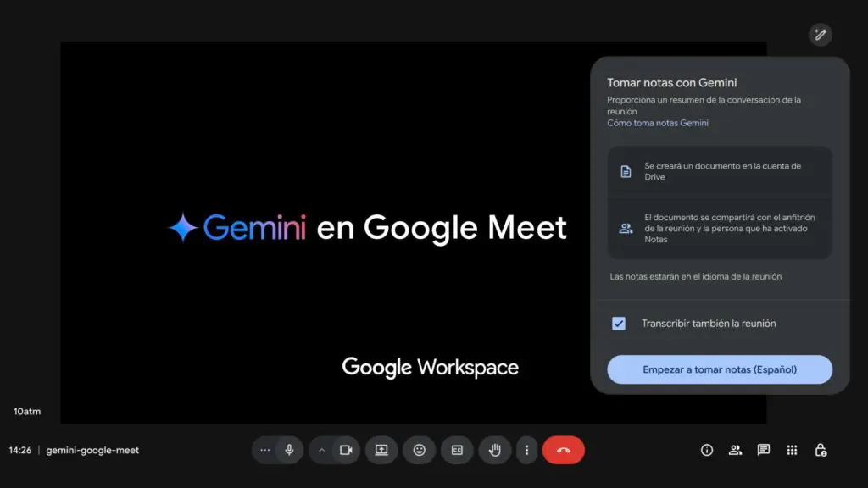This screenshot has height=488, width=868.
Task: Uncheck Transcribir también la reunión checkbox
Action: 619,324
